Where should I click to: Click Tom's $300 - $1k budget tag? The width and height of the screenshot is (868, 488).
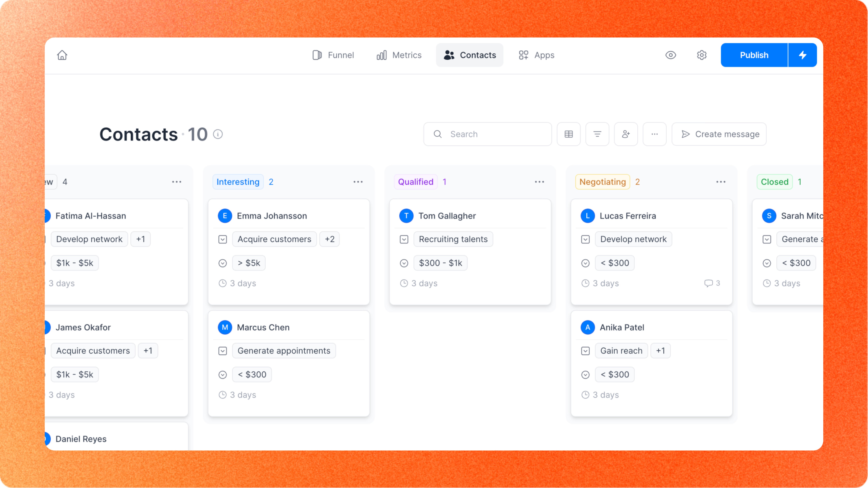(440, 263)
